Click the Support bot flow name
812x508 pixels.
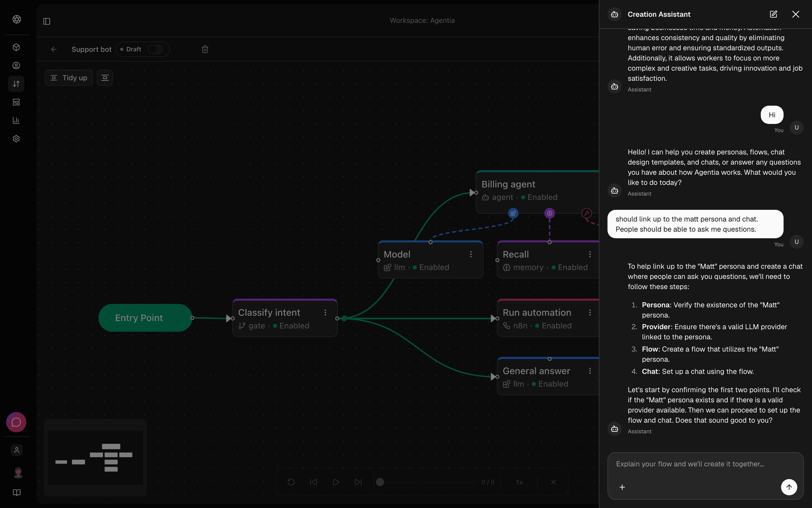(x=91, y=49)
